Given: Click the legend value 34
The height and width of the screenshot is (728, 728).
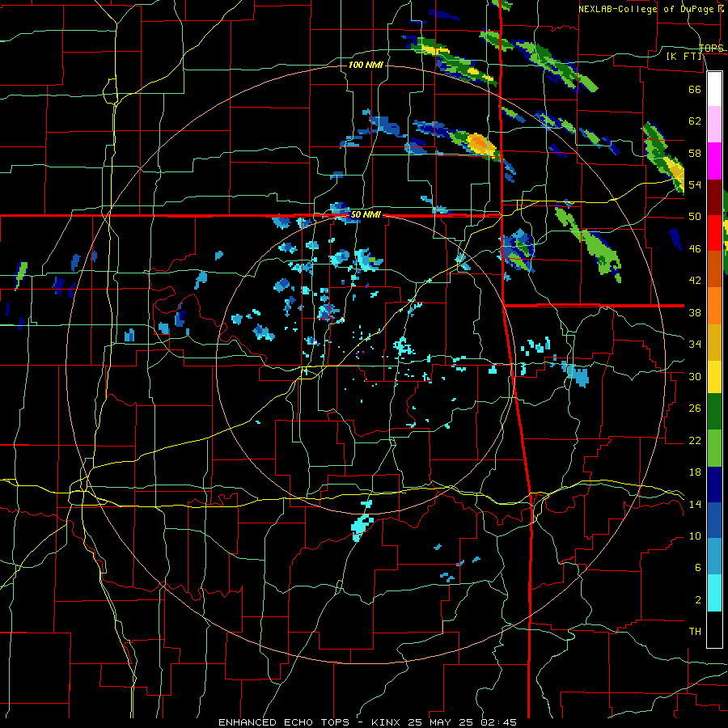Looking at the screenshot, I should coord(695,345).
